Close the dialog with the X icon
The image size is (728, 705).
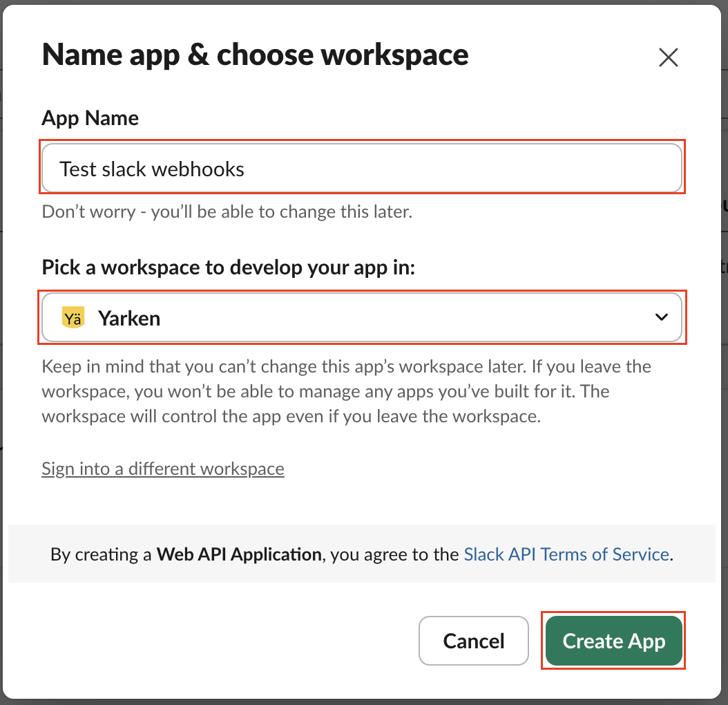(x=668, y=57)
